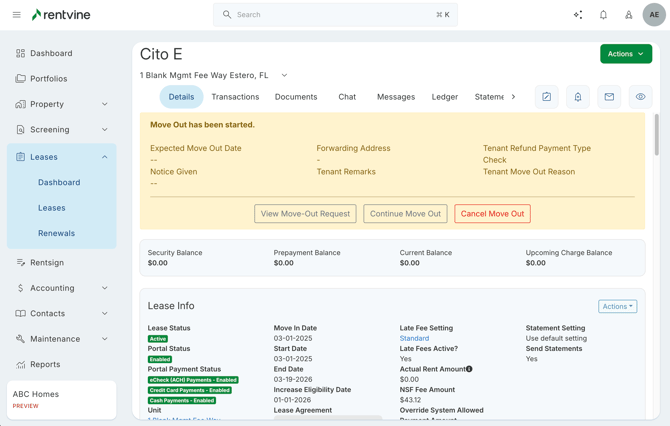This screenshot has width=670, height=426.
Task: Click the clipboard note icon button
Action: pyautogui.click(x=547, y=97)
